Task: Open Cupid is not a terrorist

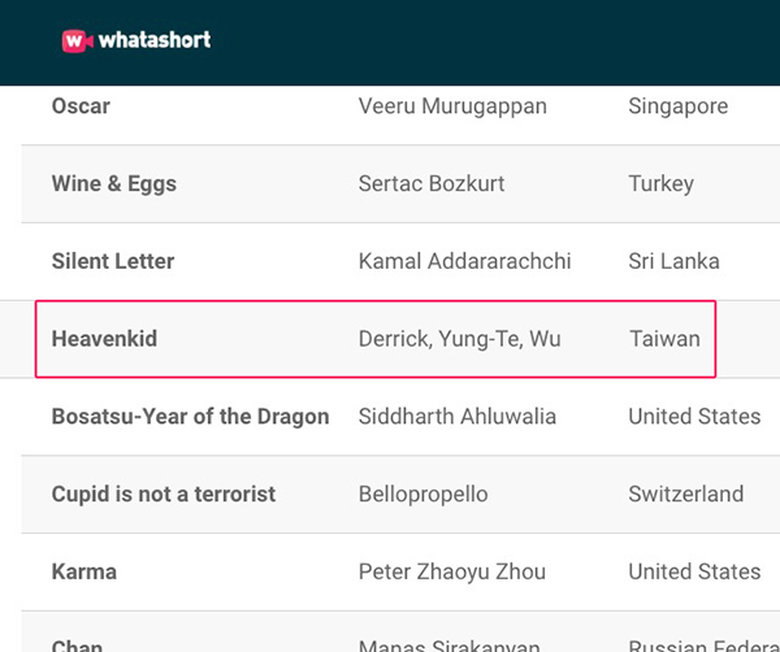Action: (163, 494)
